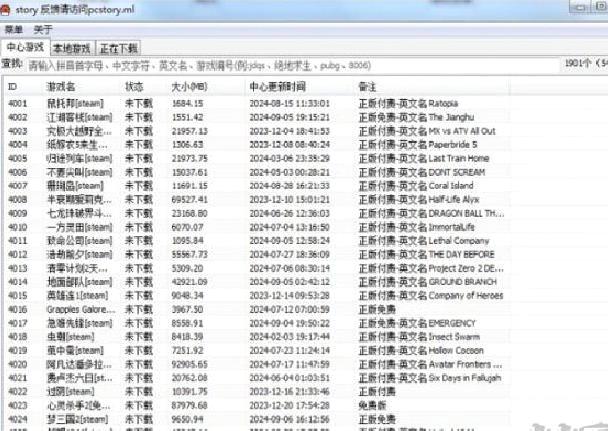
Task: Switch to the 本地游戏 tab
Action: 72,48
